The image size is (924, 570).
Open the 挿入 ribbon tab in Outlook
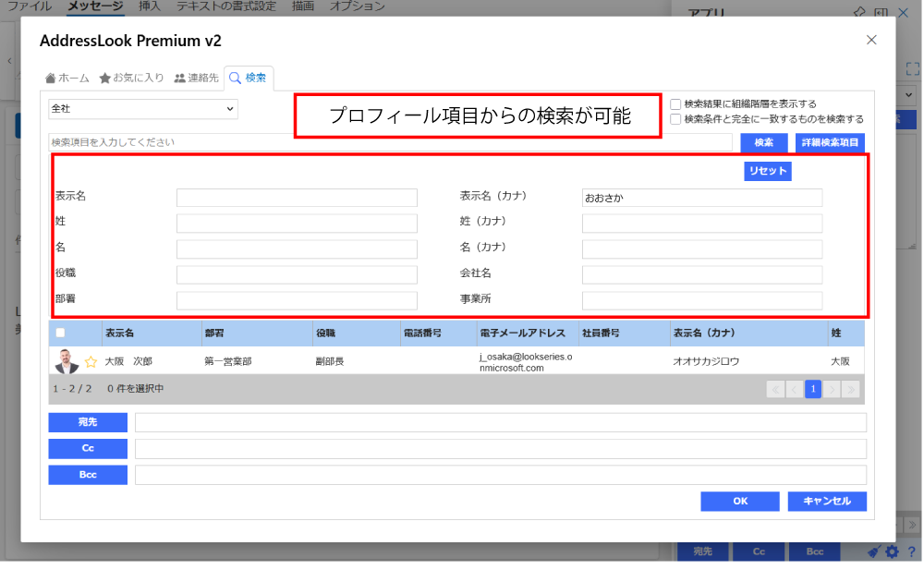[x=150, y=6]
